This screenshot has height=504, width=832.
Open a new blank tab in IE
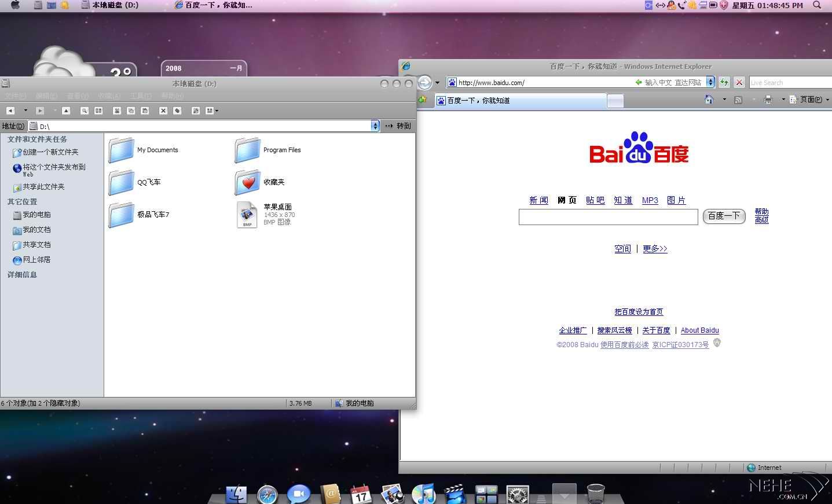tap(615, 101)
